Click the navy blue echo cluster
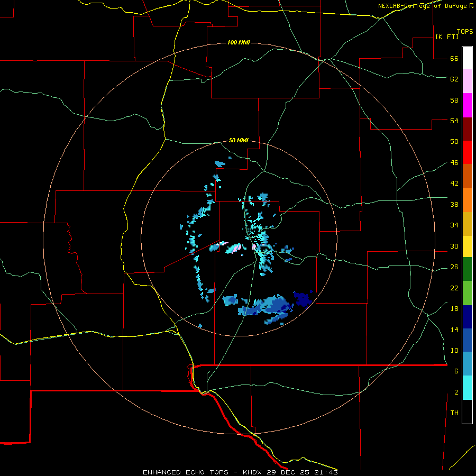The width and height of the screenshot is (476, 476). [303, 299]
